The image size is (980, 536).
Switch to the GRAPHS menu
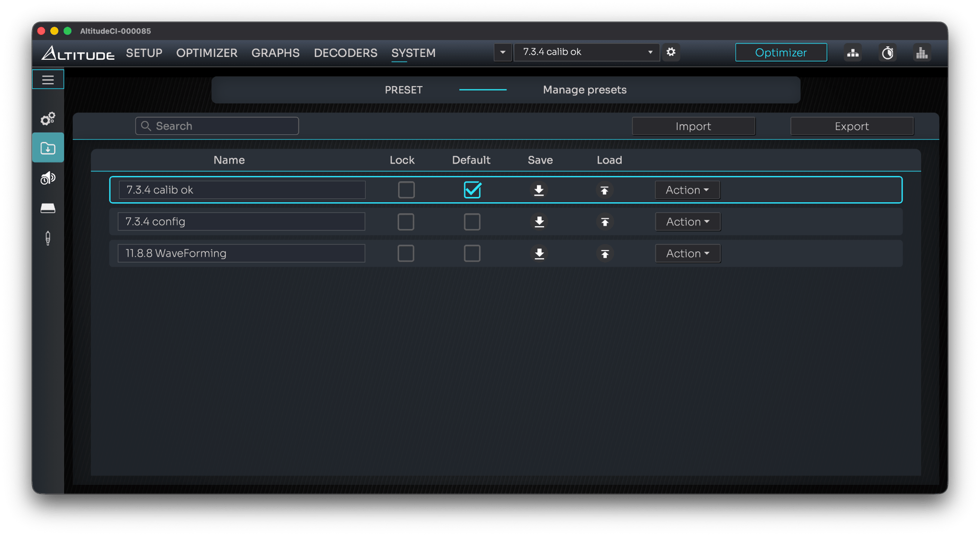[x=275, y=53]
